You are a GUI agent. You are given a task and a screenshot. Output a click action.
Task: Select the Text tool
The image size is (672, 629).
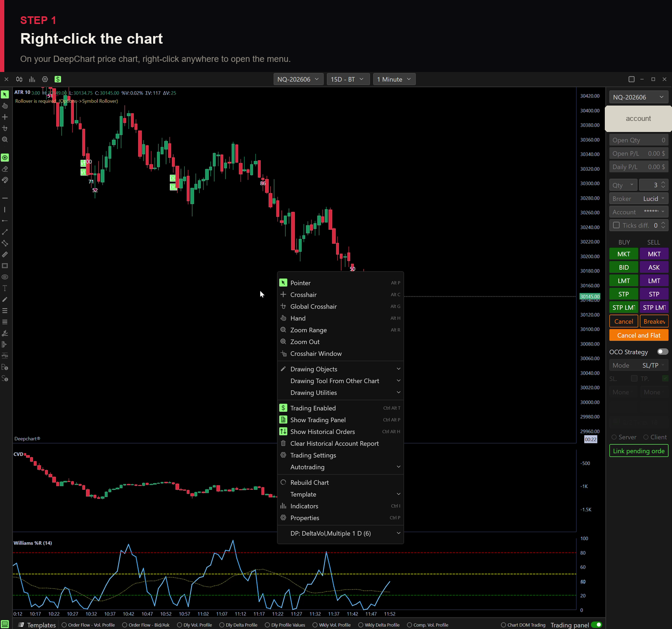(5, 288)
